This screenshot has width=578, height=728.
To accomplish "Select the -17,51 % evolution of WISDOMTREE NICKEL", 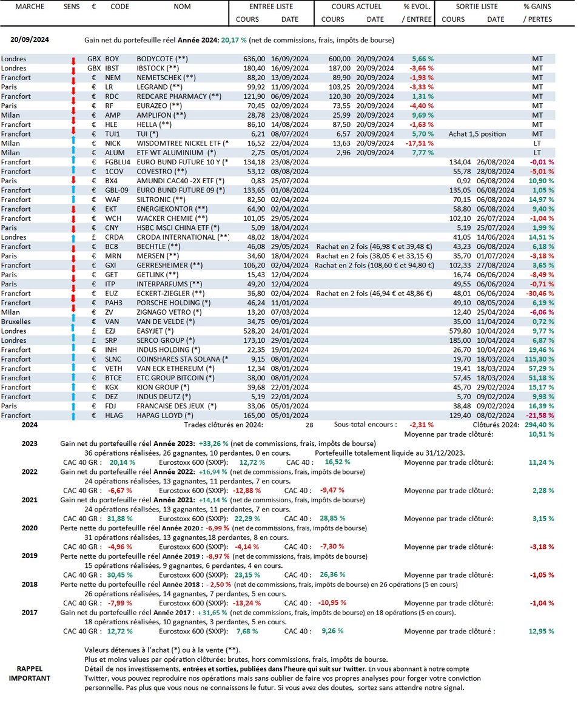I will pyautogui.click(x=418, y=144).
